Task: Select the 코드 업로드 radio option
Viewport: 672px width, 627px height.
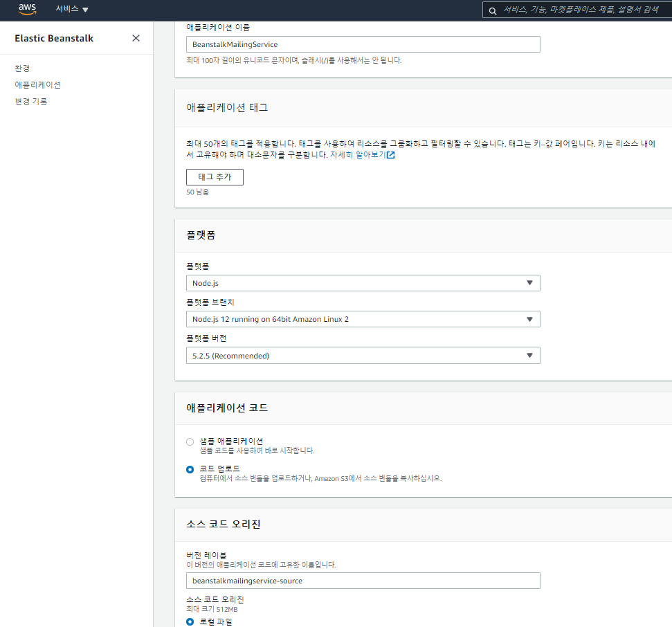Action: (190, 470)
